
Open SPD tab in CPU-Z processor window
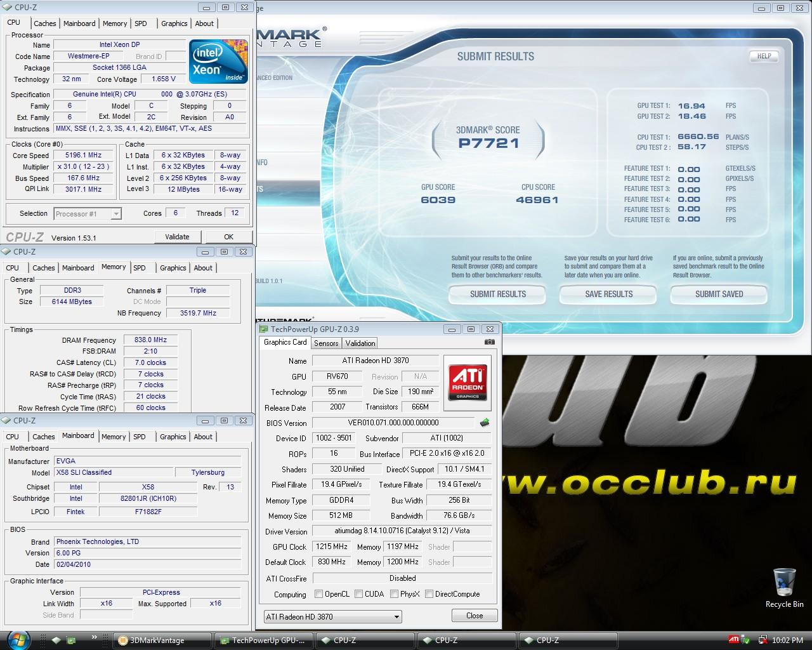pos(141,23)
